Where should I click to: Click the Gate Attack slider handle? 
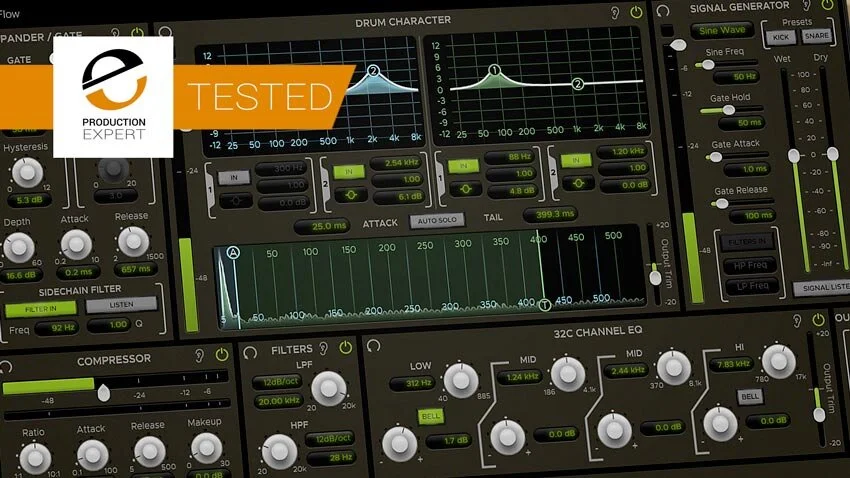click(716, 157)
